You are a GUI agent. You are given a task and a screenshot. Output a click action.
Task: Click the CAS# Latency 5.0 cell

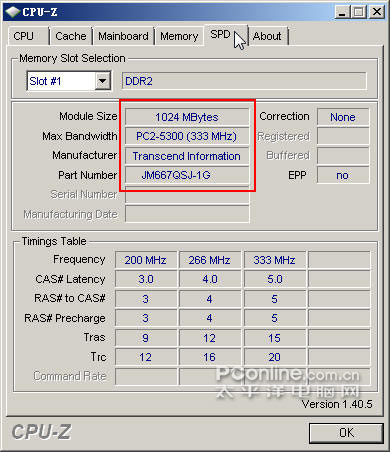coord(274,279)
